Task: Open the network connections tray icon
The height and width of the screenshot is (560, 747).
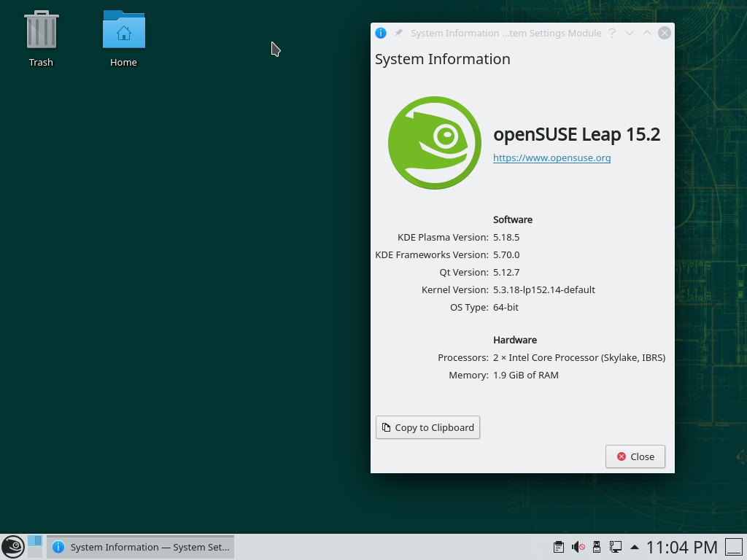Action: (616, 547)
